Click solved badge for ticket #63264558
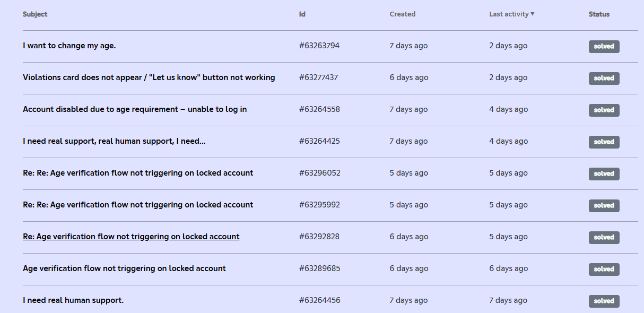The height and width of the screenshot is (313, 644). tap(604, 110)
